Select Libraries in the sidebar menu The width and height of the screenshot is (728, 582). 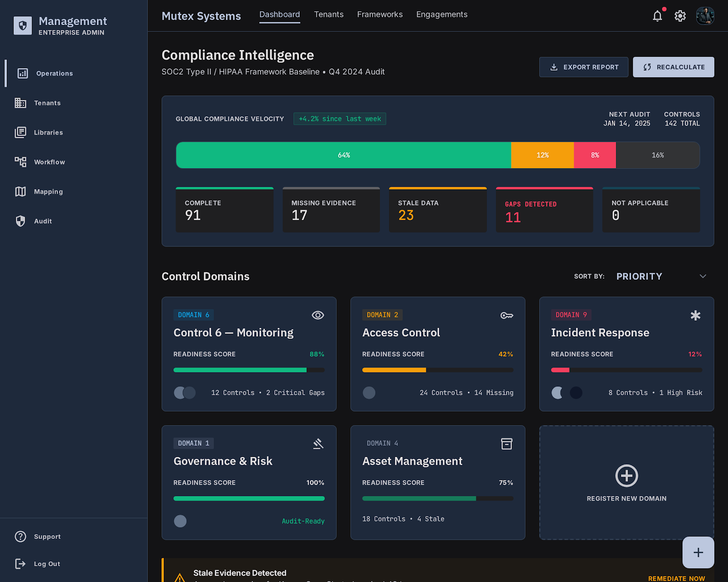click(x=74, y=132)
